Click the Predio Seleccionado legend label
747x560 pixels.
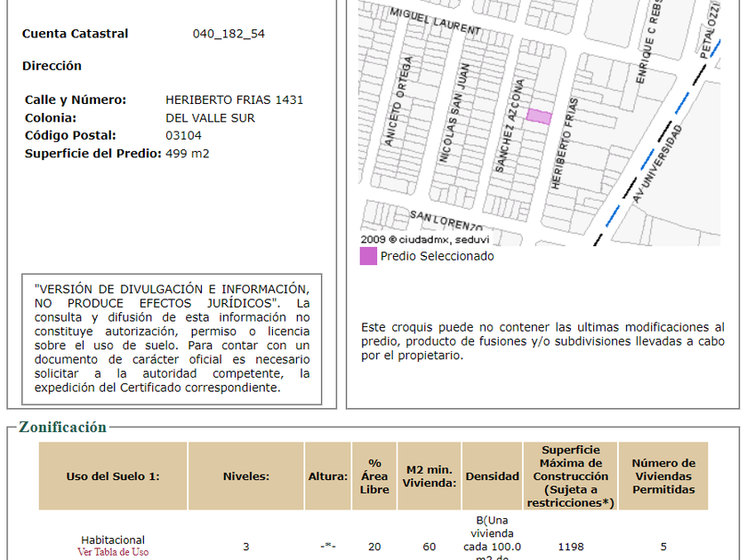click(x=438, y=256)
